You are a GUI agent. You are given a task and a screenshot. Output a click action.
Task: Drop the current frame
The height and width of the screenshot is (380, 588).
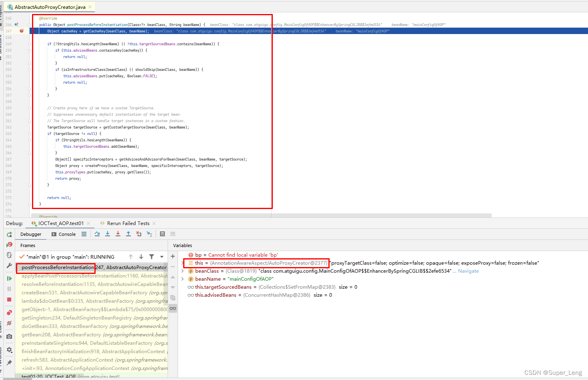139,234
